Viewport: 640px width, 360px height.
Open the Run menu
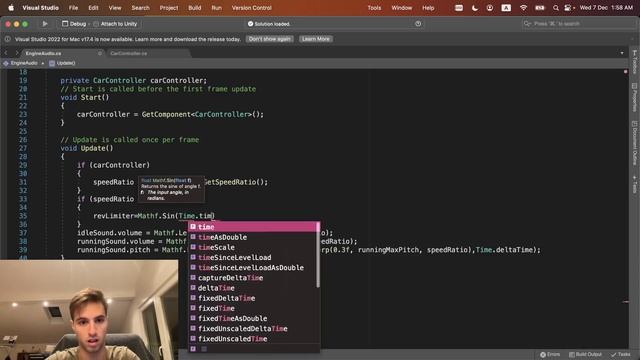coord(217,8)
